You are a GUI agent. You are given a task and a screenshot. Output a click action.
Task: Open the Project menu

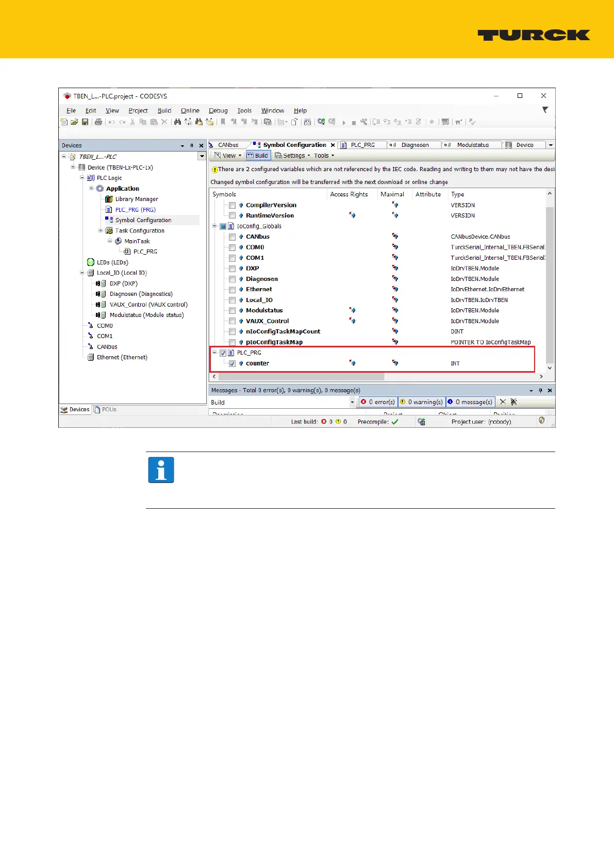click(138, 110)
